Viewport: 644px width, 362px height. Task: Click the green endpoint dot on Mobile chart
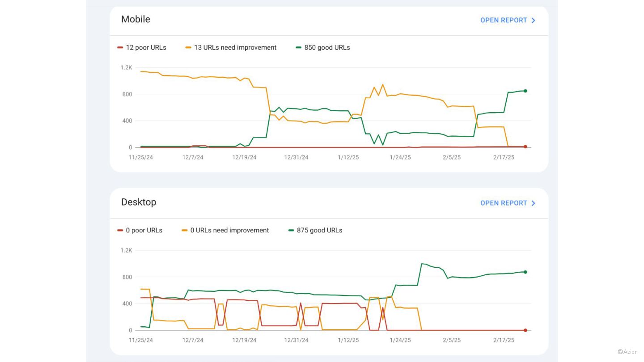pos(525,91)
